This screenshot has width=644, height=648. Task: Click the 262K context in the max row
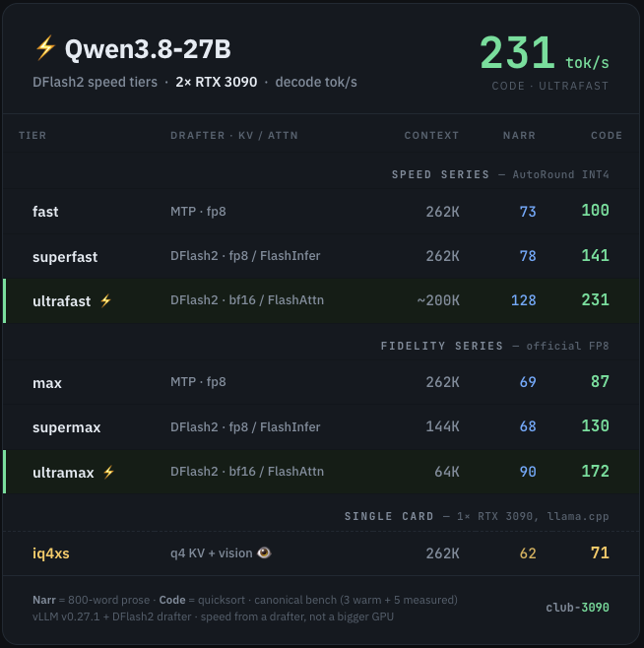[x=442, y=382]
